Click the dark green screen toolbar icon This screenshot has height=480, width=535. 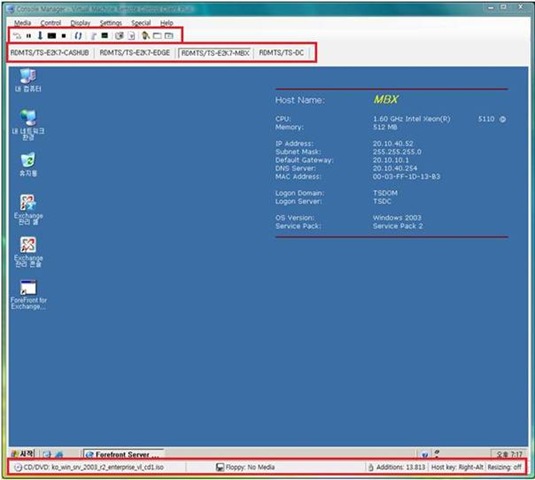coord(105,35)
